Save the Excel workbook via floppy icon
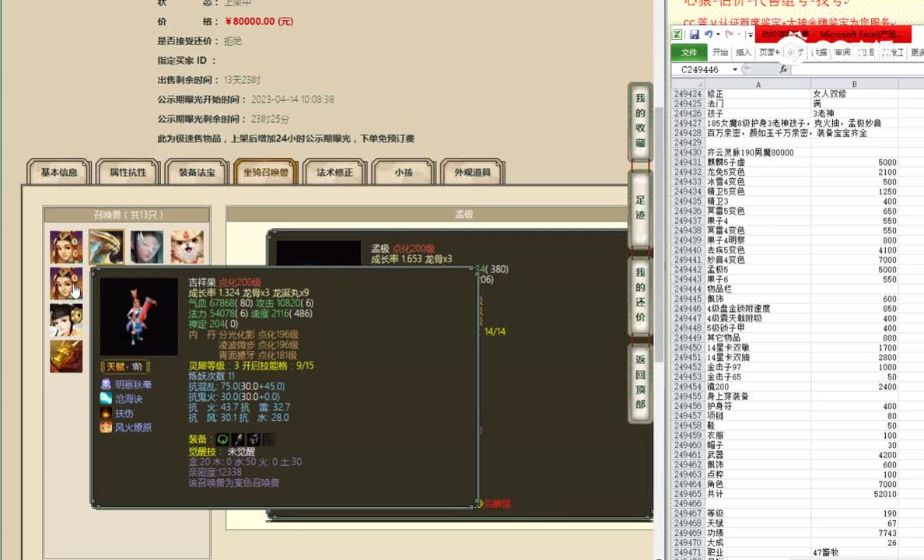This screenshot has width=924, height=560. pyautogui.click(x=695, y=35)
